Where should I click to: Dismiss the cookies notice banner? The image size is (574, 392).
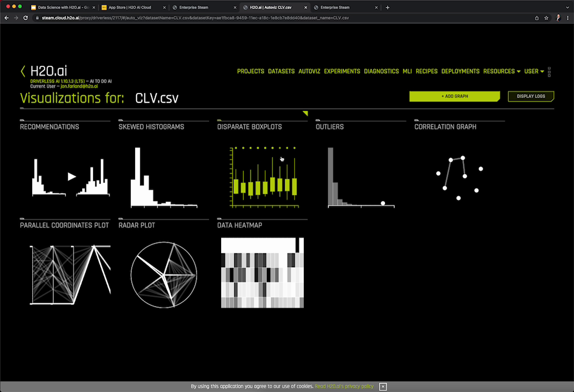[383, 386]
